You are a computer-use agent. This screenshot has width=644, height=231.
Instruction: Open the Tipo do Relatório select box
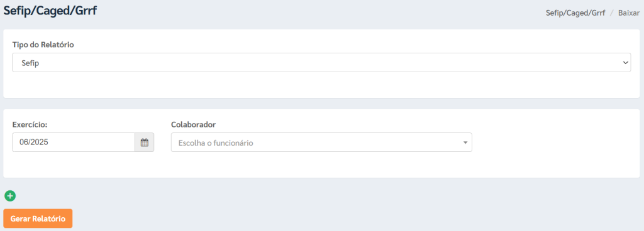[x=321, y=63]
